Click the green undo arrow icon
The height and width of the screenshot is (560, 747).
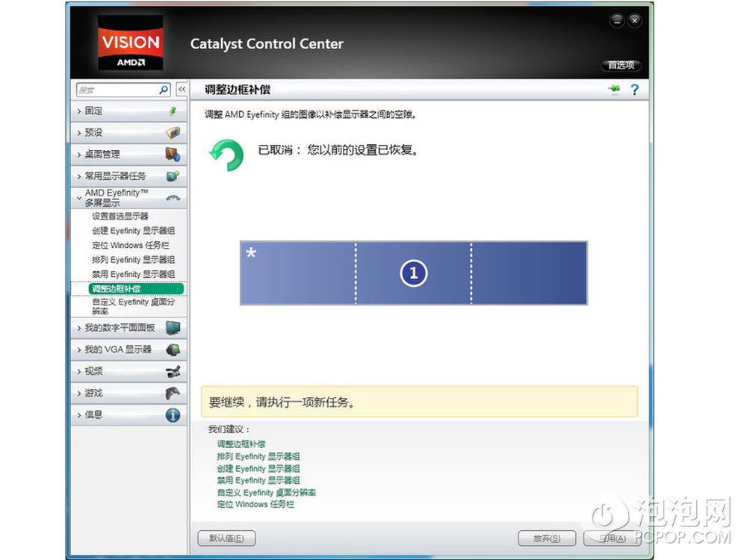[227, 155]
